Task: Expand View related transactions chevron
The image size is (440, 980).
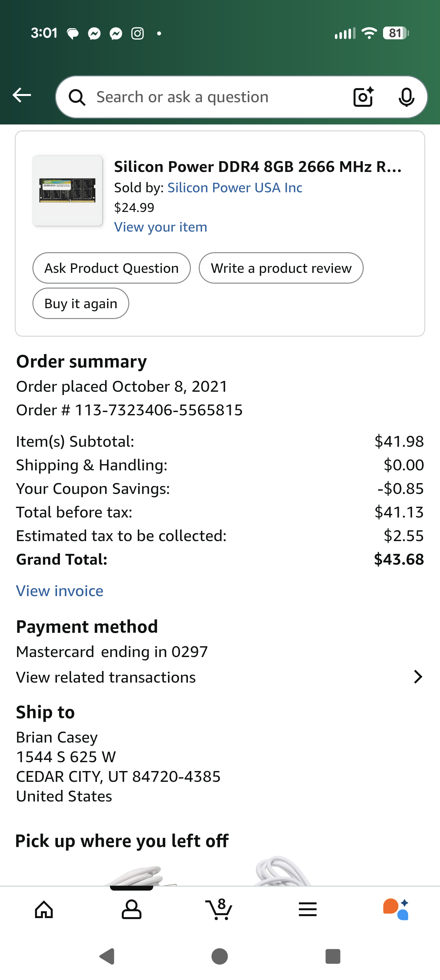Action: pos(417,677)
